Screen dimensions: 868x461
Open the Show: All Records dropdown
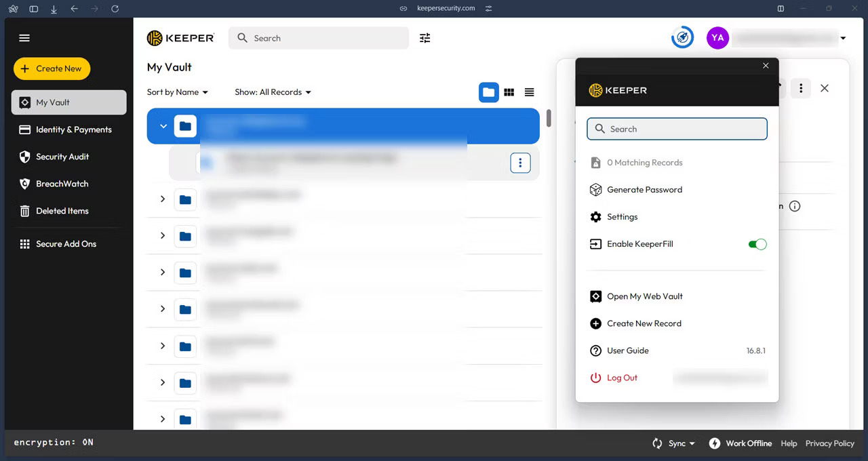coord(272,92)
